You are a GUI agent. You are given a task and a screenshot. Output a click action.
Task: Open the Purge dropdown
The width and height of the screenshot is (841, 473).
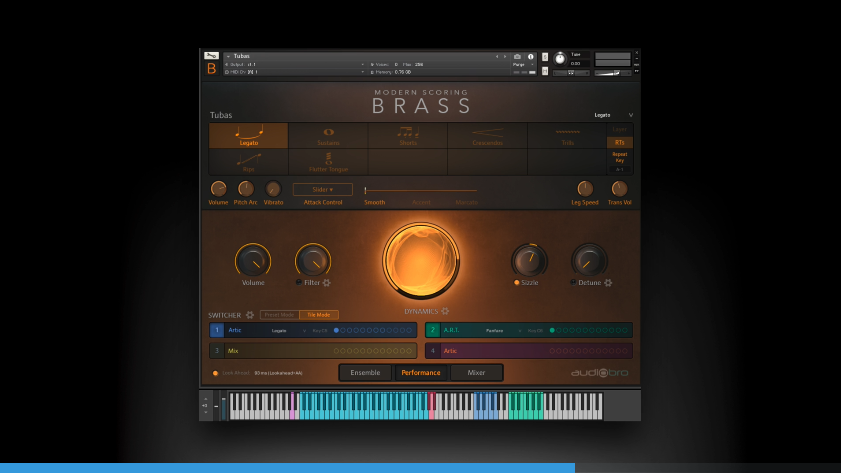[523, 64]
